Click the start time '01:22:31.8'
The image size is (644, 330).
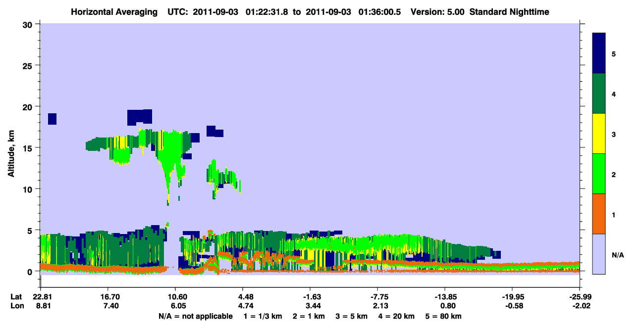(266, 11)
